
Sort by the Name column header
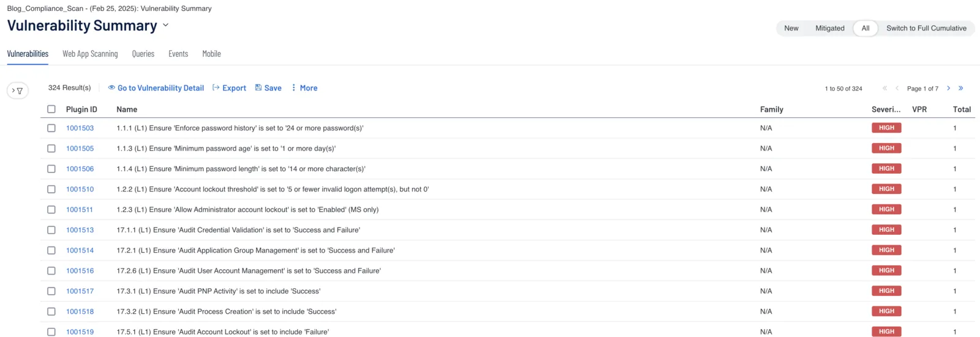tap(127, 109)
